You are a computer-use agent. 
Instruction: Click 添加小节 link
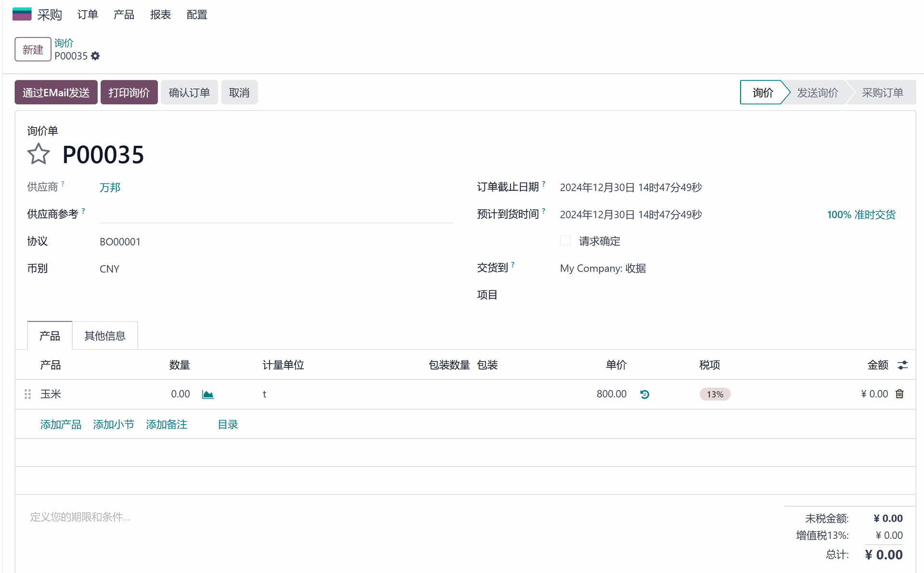click(114, 424)
